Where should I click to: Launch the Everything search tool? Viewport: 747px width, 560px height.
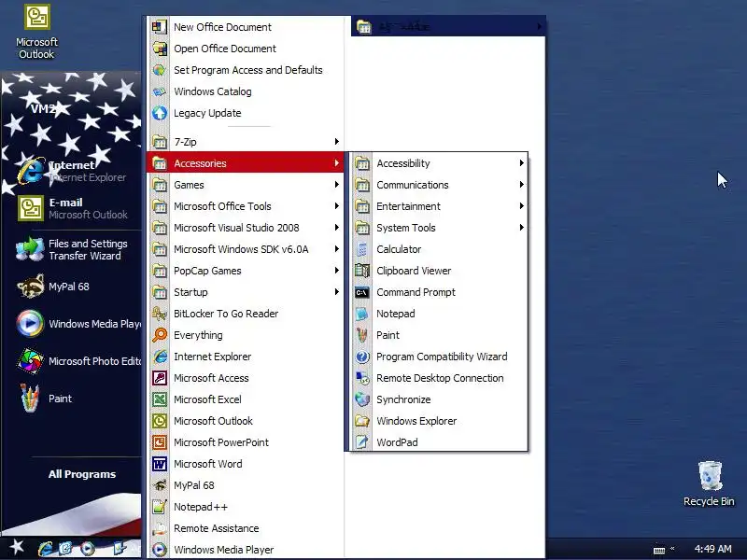pyautogui.click(x=246, y=335)
